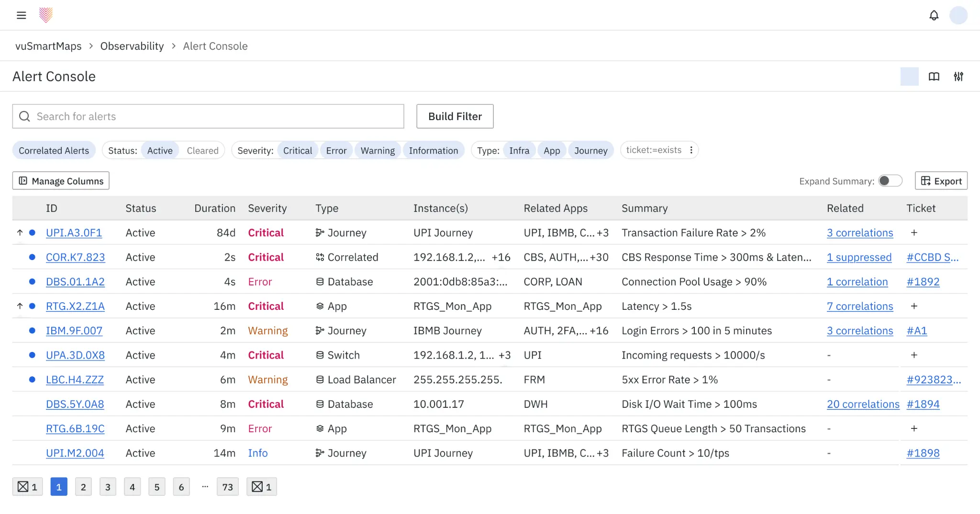The height and width of the screenshot is (514, 980).
Task: Expand the UPI.A3.0F1 alert row arrow
Action: pos(20,233)
